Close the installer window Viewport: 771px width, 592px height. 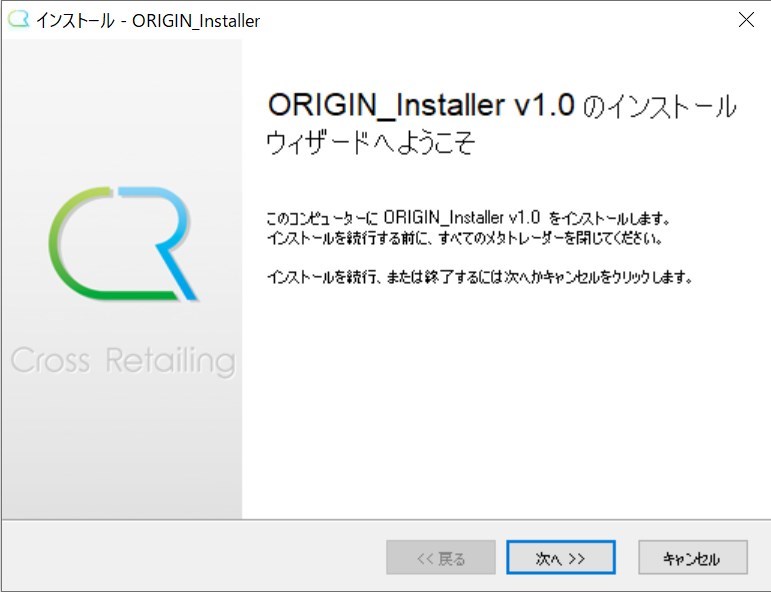[x=746, y=20]
